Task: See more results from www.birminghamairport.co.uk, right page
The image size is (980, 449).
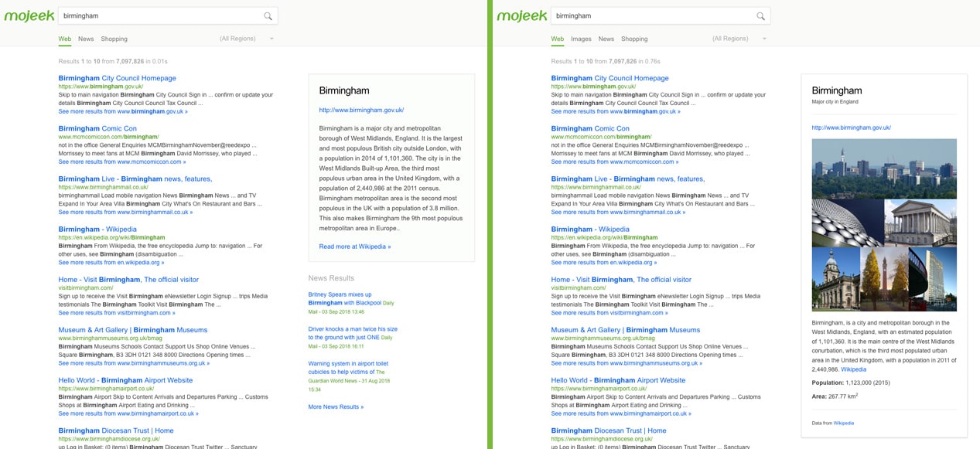Action: point(621,413)
